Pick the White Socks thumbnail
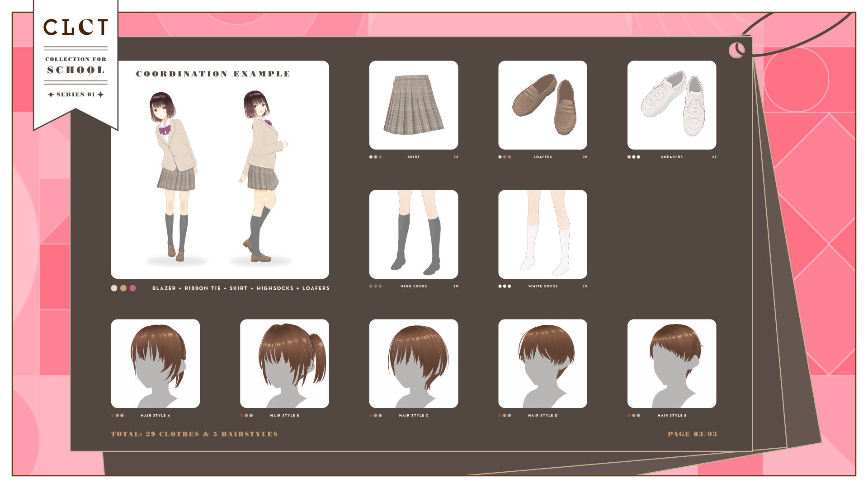Screen dimensions: 868x488 (x=542, y=234)
